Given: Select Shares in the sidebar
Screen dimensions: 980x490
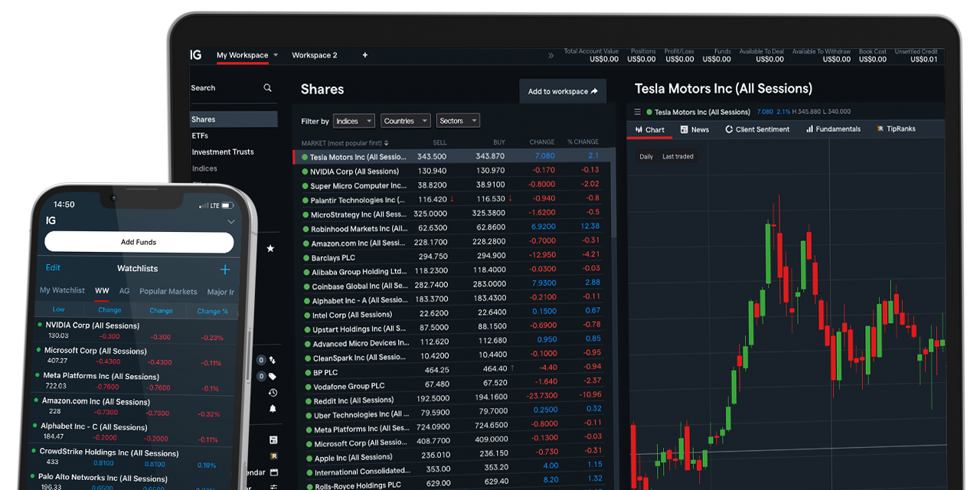Looking at the screenshot, I should pos(234,119).
